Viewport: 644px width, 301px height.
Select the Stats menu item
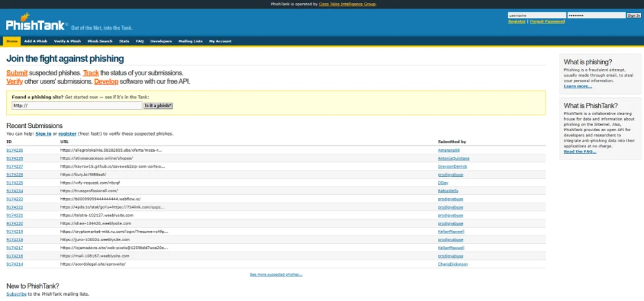(x=124, y=41)
